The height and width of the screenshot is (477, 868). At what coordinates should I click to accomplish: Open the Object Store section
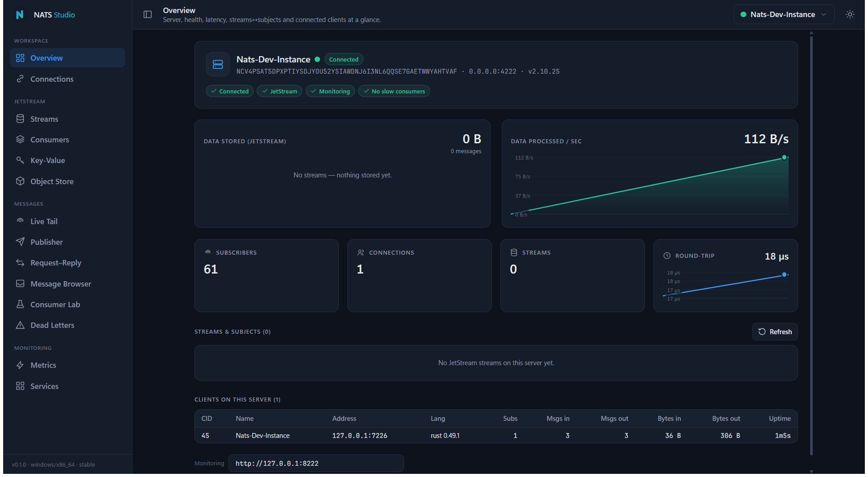(67, 181)
